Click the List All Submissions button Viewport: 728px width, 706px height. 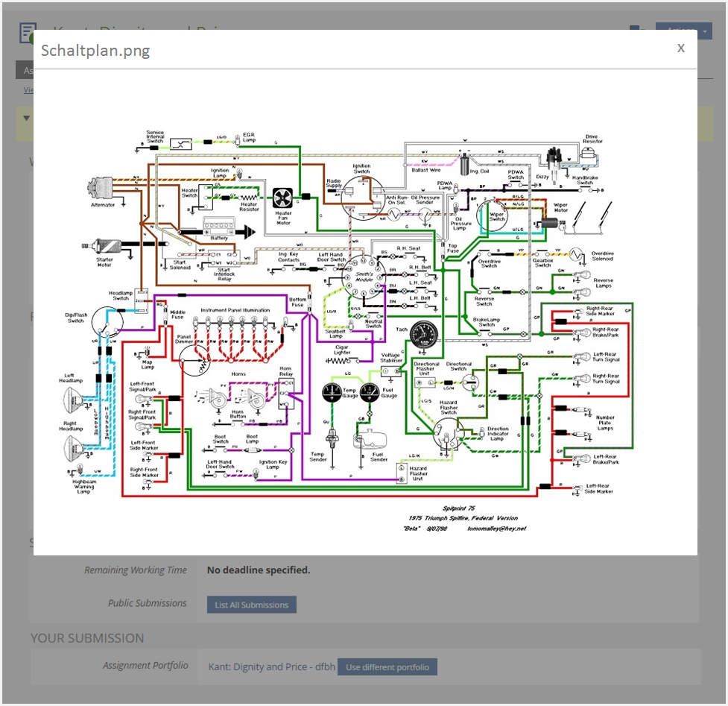click(x=251, y=605)
